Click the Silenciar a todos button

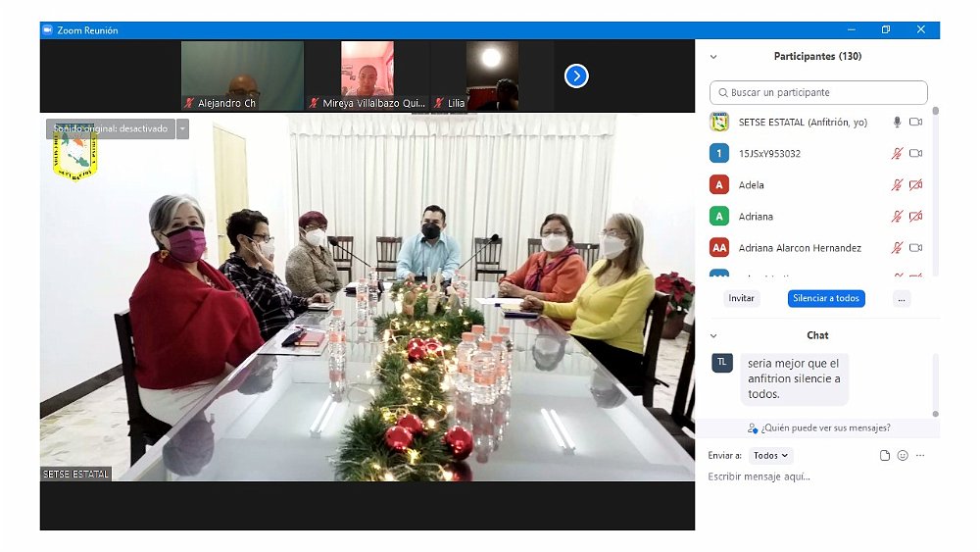click(x=826, y=298)
